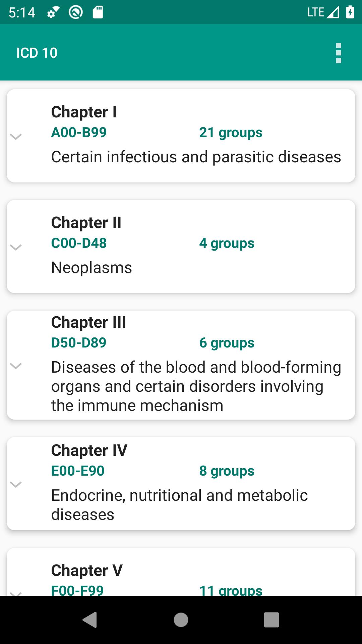Tap the Android back navigation button
This screenshot has width=362, height=644.
point(90,620)
